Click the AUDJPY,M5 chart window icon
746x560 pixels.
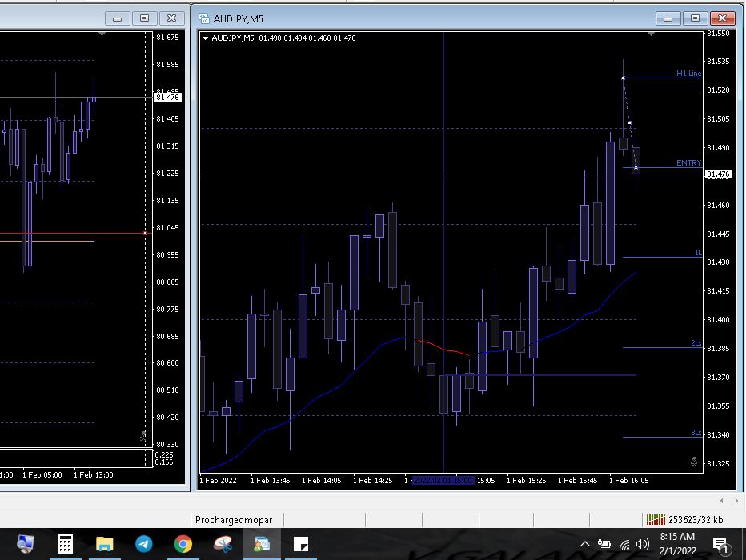click(204, 18)
